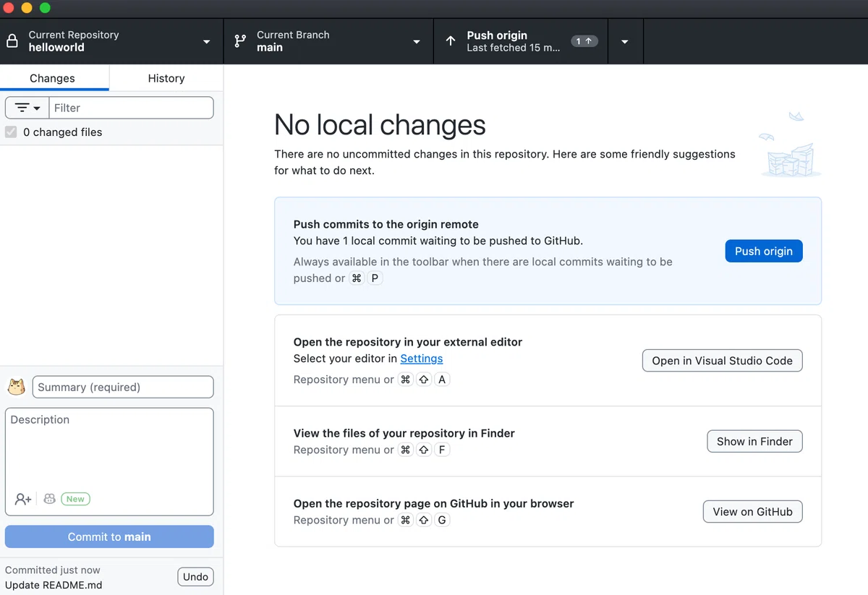Click the up-arrow push icon in toolbar
This screenshot has height=595, width=868.
pyautogui.click(x=451, y=41)
